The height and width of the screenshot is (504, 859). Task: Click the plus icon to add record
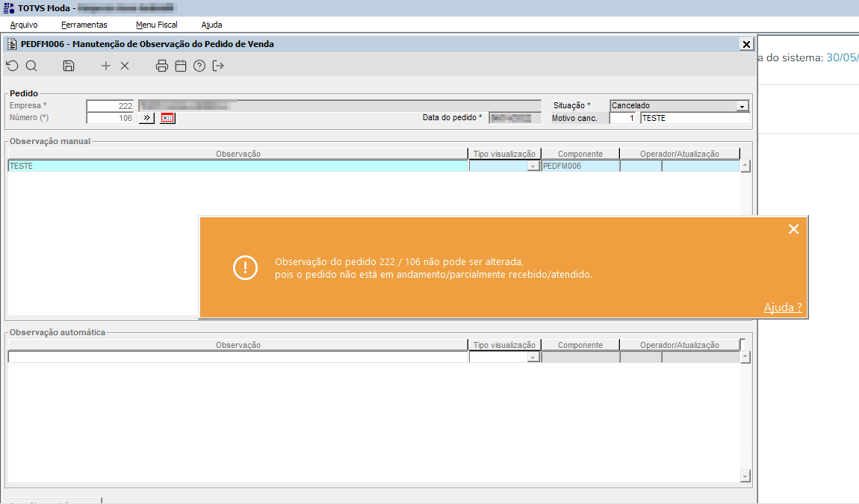[x=106, y=66]
